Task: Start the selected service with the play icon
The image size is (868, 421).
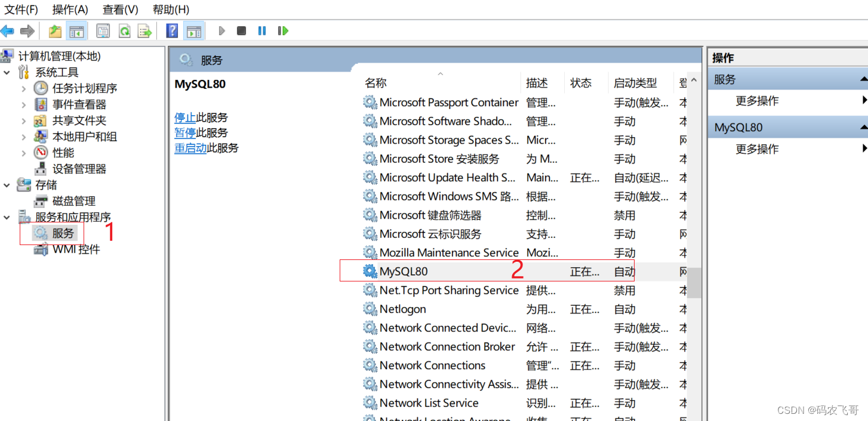Action: pyautogui.click(x=221, y=30)
